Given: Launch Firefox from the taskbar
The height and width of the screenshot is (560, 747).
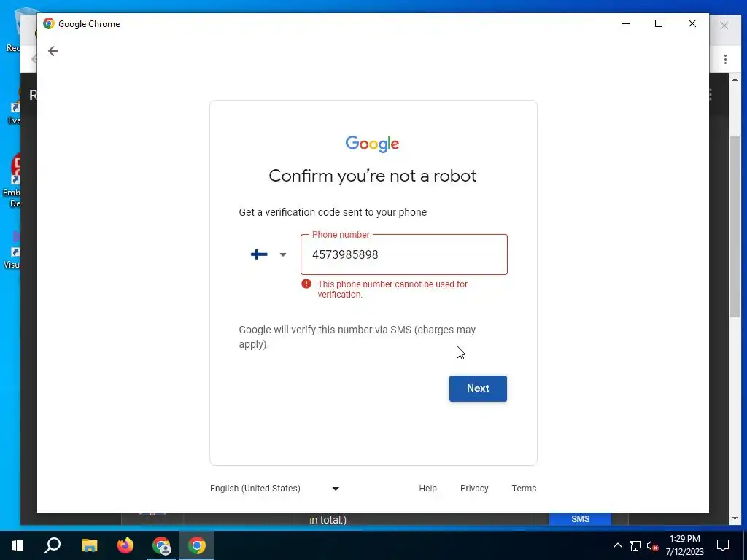Looking at the screenshot, I should pos(125,545).
